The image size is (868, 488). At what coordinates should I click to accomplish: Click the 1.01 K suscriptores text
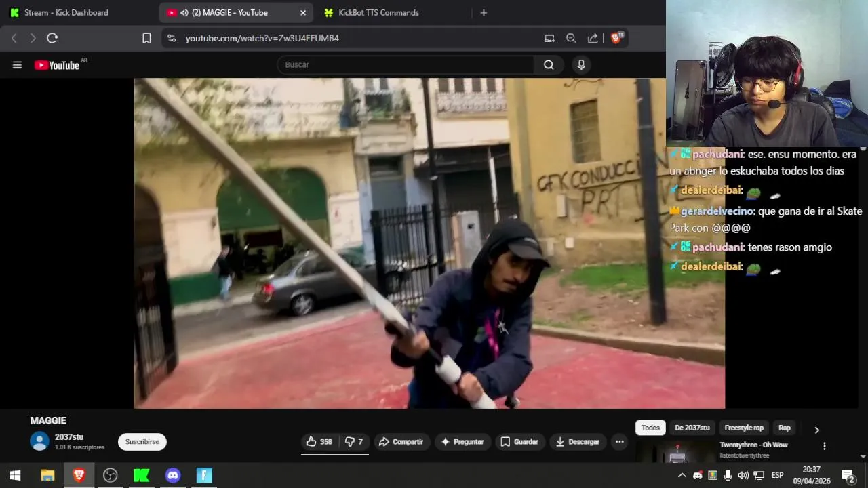80,447
